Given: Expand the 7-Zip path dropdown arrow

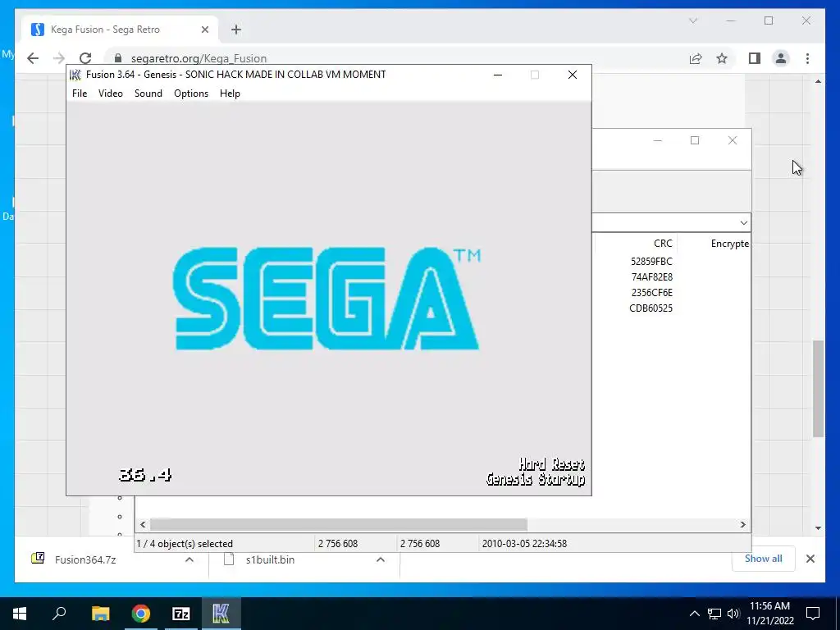Looking at the screenshot, I should point(743,222).
